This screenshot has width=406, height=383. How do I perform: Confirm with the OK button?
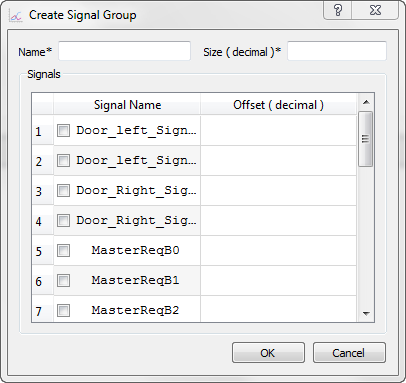[268, 353]
